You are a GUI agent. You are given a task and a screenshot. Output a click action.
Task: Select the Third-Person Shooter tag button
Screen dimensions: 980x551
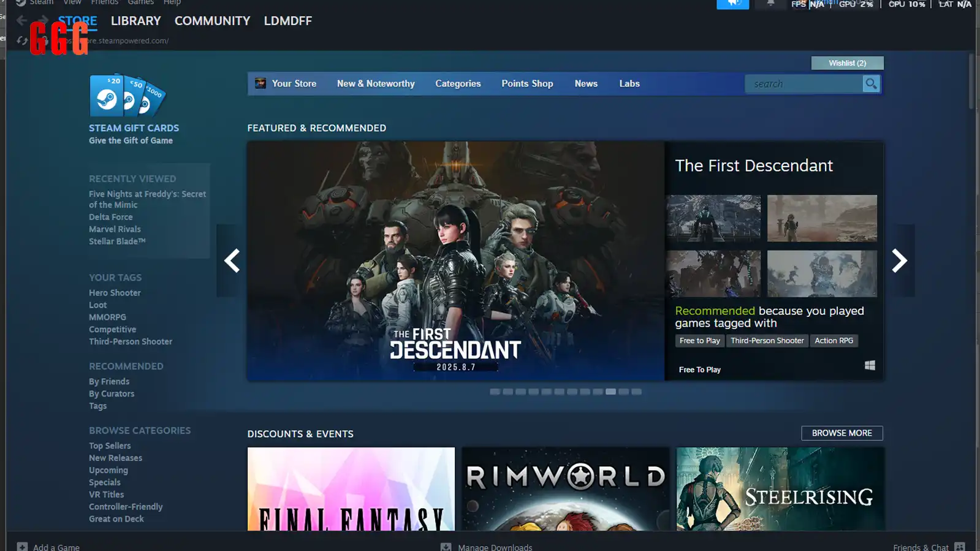[767, 341]
